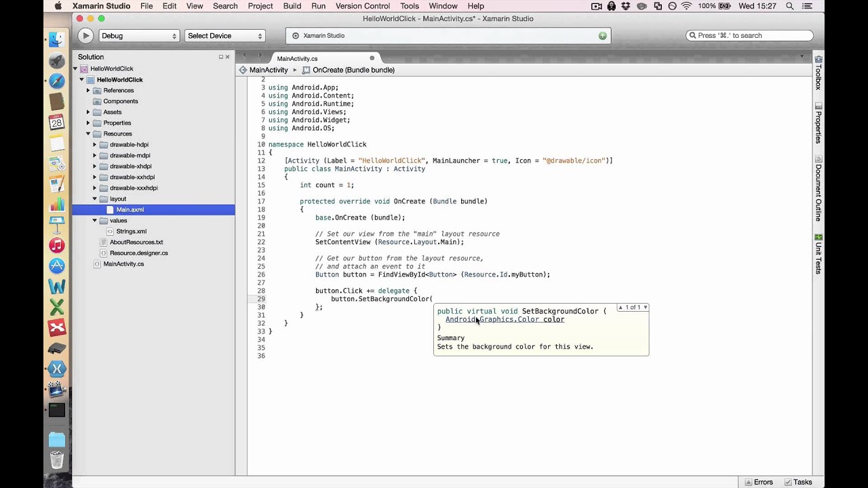Open the Errors pad
This screenshot has width=868, height=488.
pos(759,482)
